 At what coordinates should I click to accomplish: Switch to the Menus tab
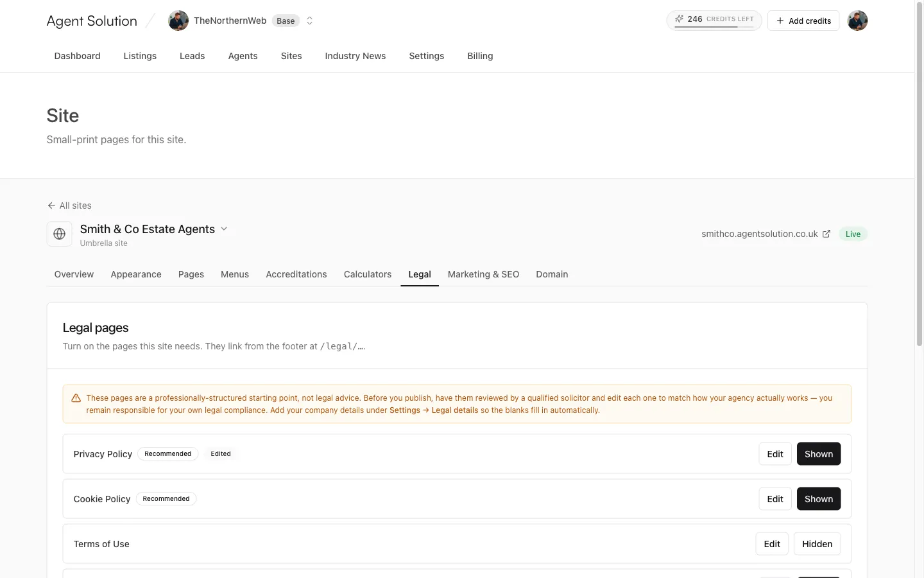pyautogui.click(x=235, y=274)
